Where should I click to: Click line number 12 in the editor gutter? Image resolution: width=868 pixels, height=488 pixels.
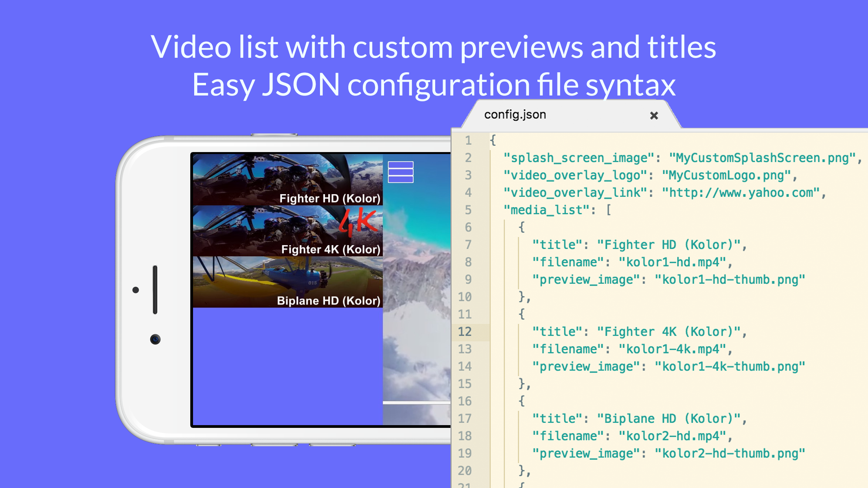tap(465, 332)
